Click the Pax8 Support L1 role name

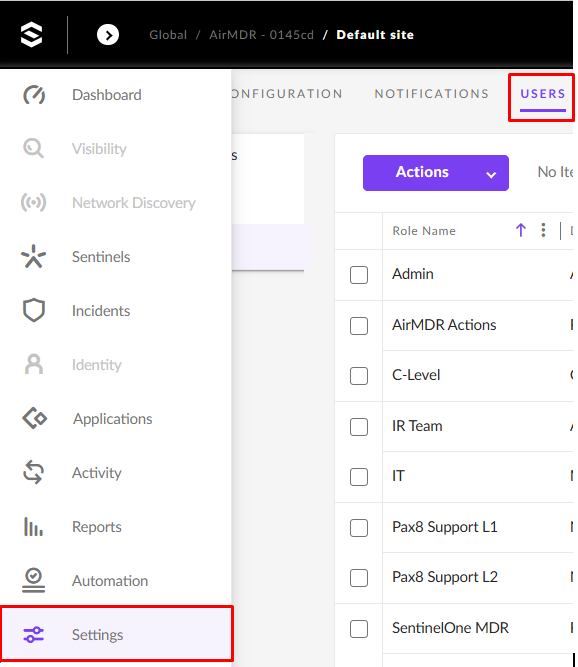pyautogui.click(x=445, y=527)
